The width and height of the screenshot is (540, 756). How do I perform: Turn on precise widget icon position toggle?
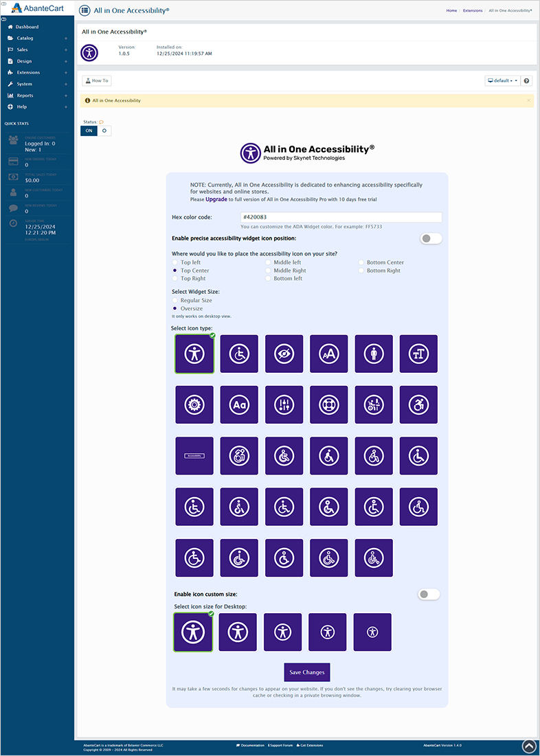[x=431, y=238]
